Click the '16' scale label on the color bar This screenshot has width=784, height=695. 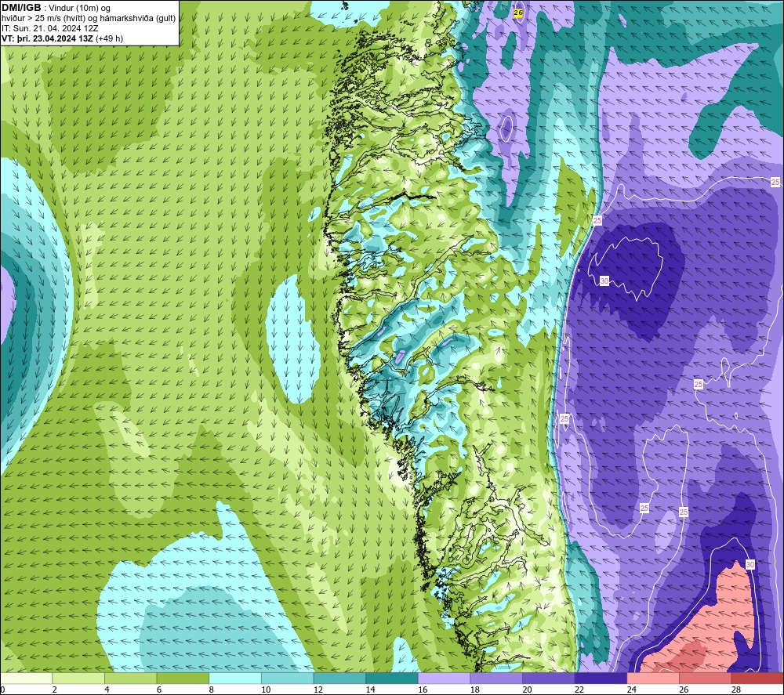pos(423,690)
